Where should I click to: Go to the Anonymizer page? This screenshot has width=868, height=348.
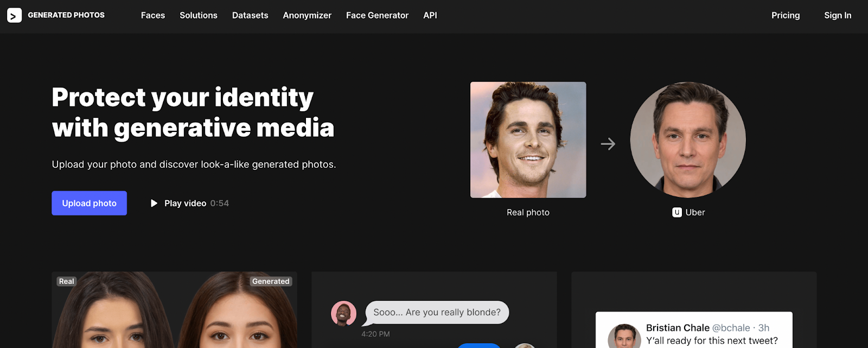coord(307,15)
